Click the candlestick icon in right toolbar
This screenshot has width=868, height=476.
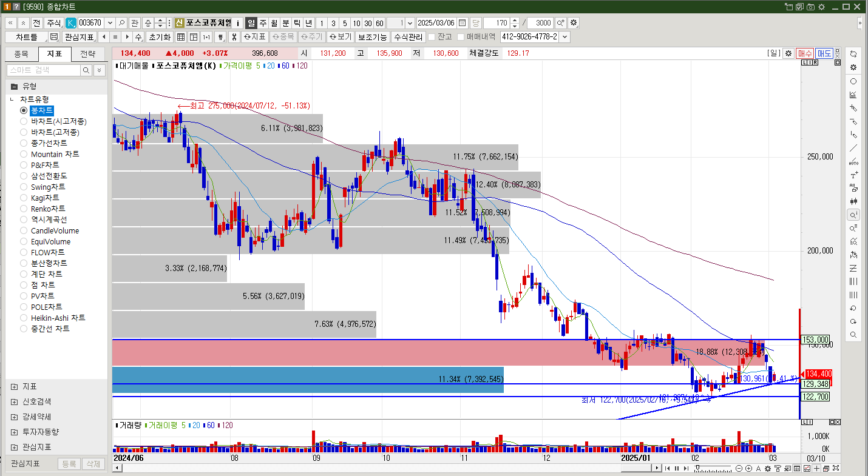[x=853, y=201]
